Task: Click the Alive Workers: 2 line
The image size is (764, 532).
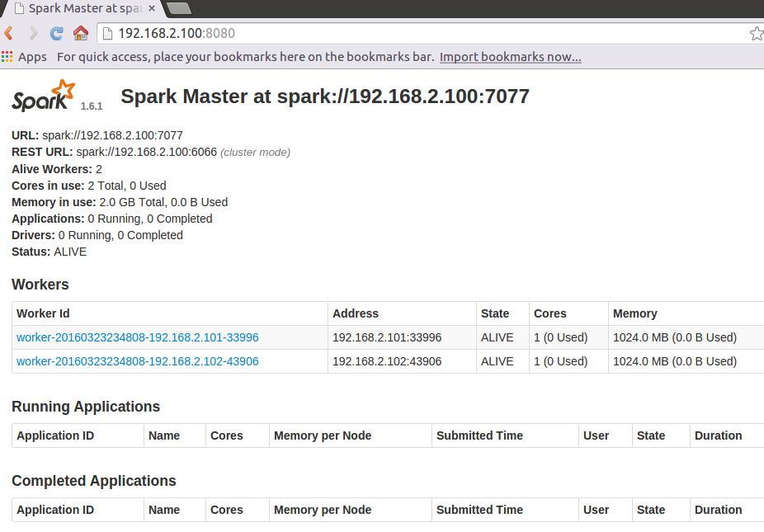Action: coord(57,169)
